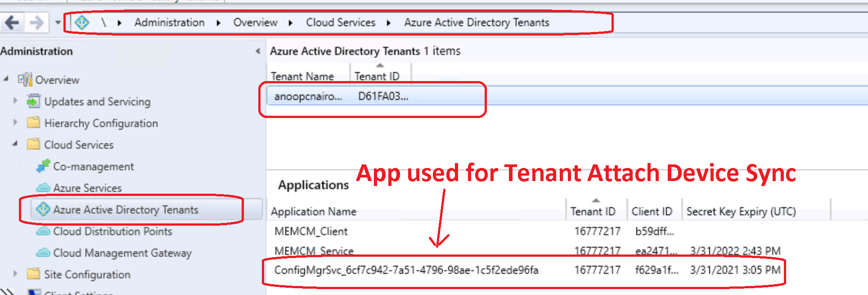The width and height of the screenshot is (868, 295).
Task: Click client ID ea2471... cell
Action: (x=656, y=250)
